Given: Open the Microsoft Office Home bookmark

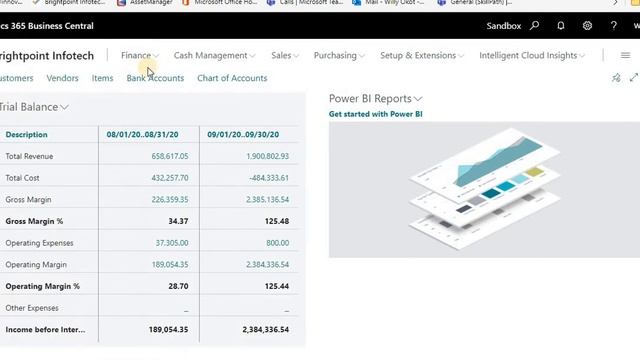Looking at the screenshot, I should (220, 2).
